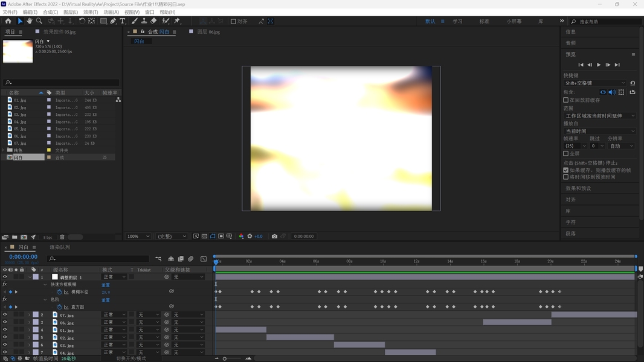This screenshot has height=362, width=644.
Task: Toggle 模糊半径 stopwatch animation
Action: pos(60,292)
